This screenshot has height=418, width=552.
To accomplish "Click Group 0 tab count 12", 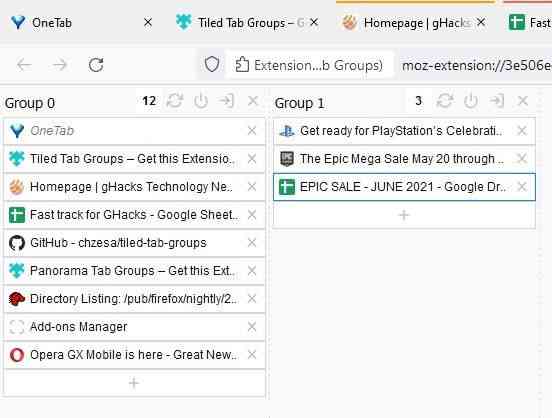I will click(x=149, y=101).
